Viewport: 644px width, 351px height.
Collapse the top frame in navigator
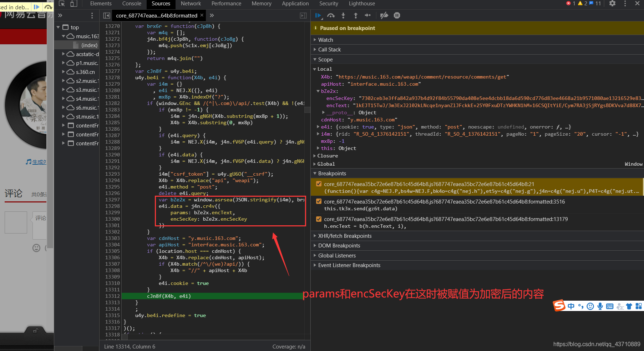tap(58, 27)
